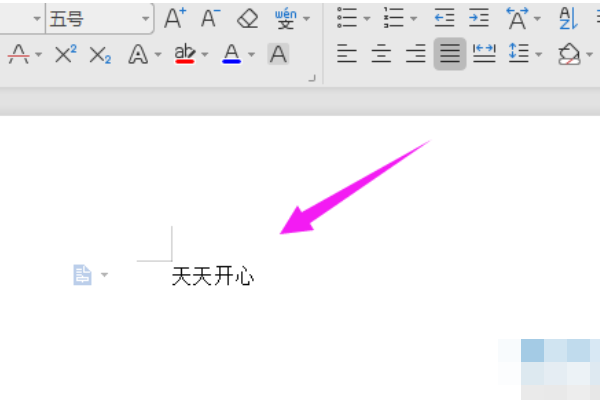Increase font size with A+ icon
The width and height of the screenshot is (600, 400).
click(175, 18)
